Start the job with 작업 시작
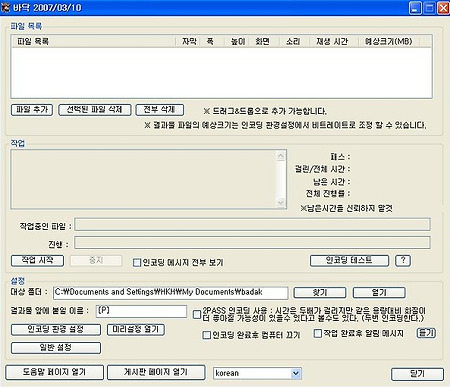This screenshot has width=450, height=387. (37, 260)
